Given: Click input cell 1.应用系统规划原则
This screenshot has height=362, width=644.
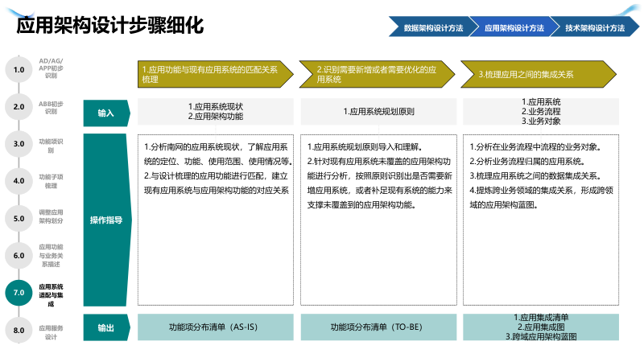Looking at the screenshot, I should pos(378,111).
